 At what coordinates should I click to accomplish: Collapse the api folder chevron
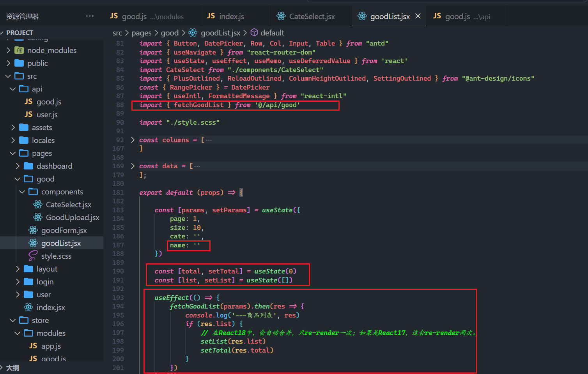[x=13, y=89]
